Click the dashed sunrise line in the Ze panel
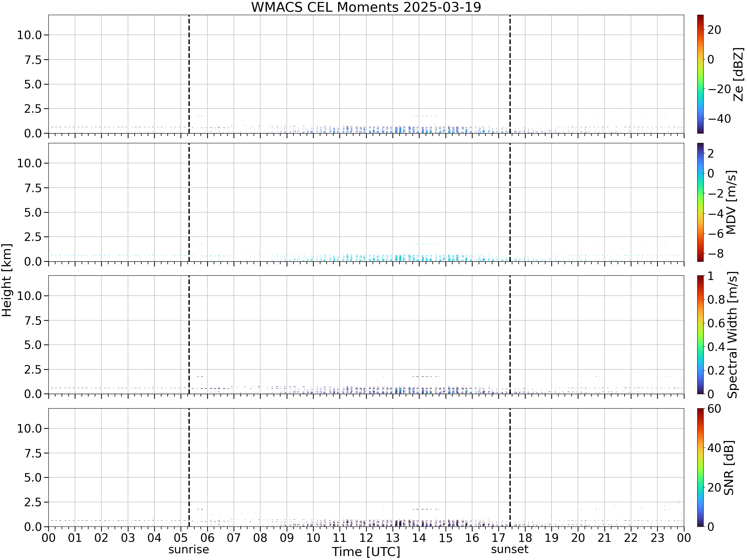 (x=189, y=74)
